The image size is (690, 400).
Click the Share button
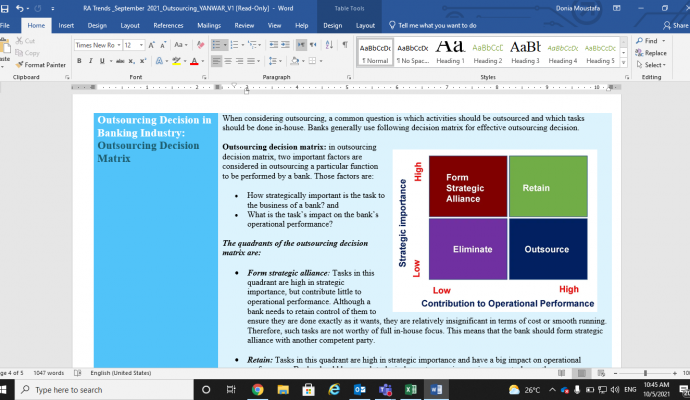pyautogui.click(x=677, y=25)
